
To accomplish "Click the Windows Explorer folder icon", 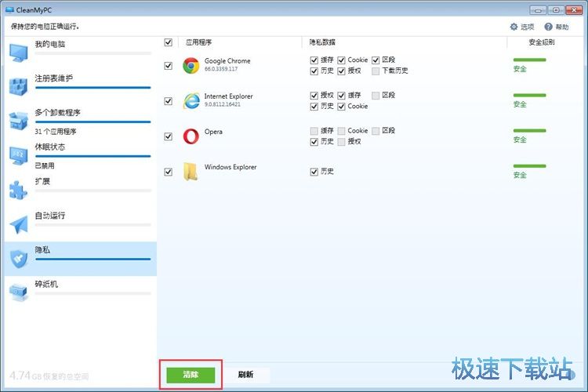I will (191, 172).
